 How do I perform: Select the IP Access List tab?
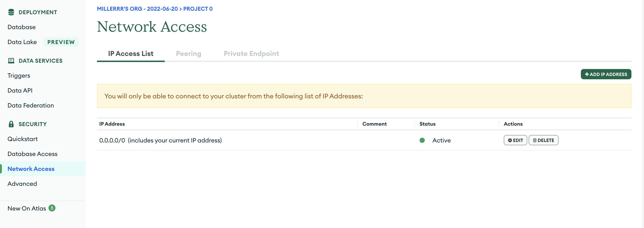tap(130, 54)
